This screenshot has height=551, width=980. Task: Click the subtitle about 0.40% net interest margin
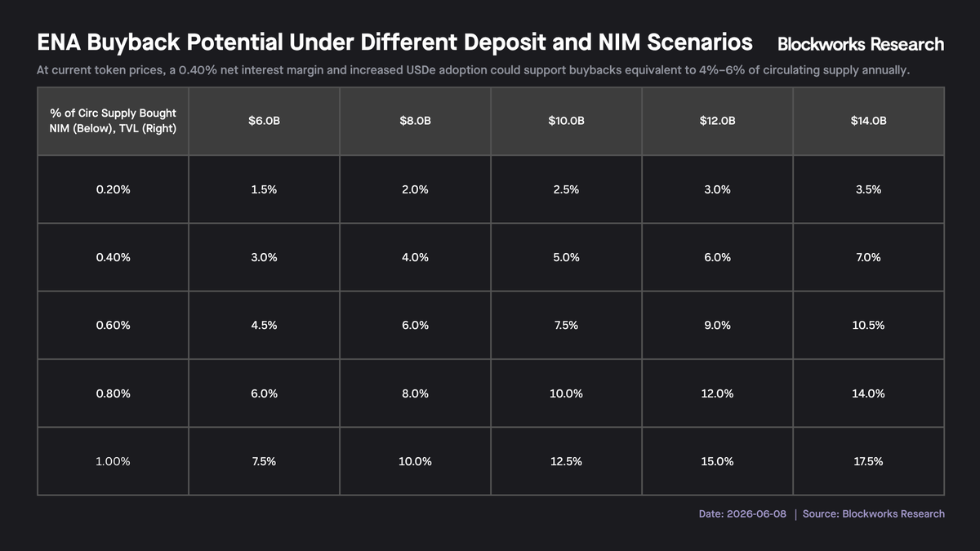[473, 70]
